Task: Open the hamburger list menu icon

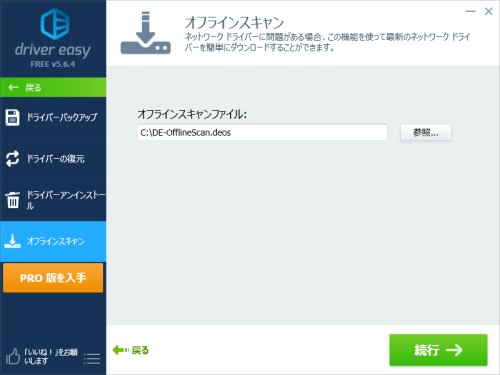Action: pos(92,359)
